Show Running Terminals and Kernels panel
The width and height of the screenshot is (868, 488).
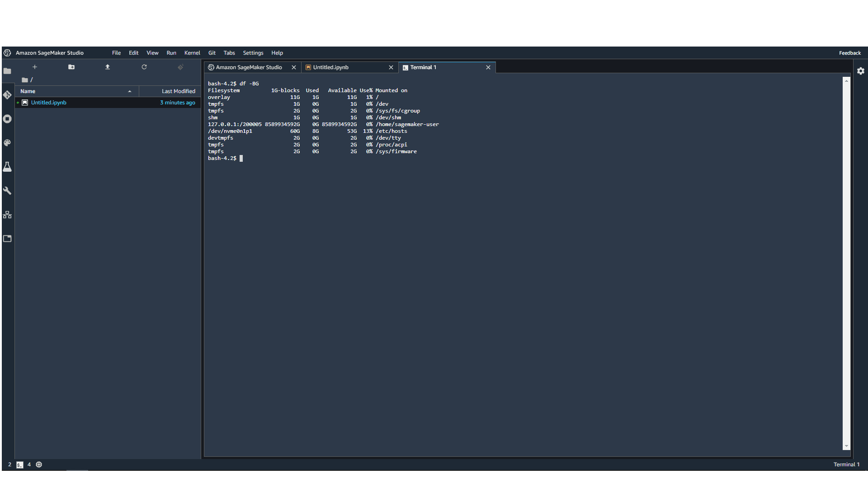(x=7, y=119)
